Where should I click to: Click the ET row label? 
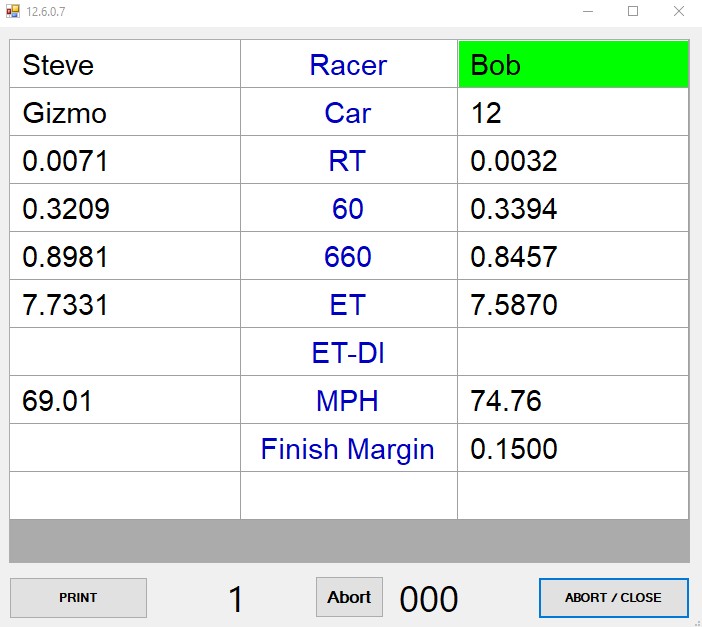pos(348,305)
